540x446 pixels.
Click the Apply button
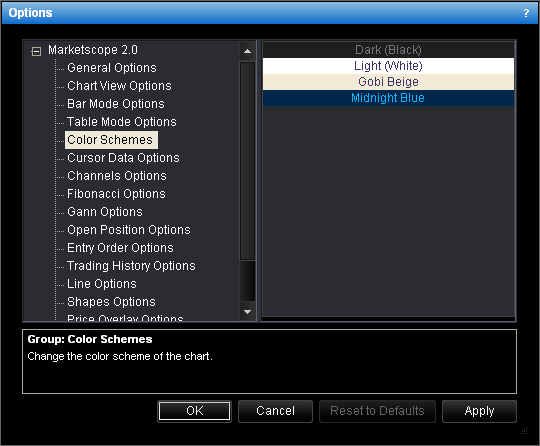click(479, 411)
